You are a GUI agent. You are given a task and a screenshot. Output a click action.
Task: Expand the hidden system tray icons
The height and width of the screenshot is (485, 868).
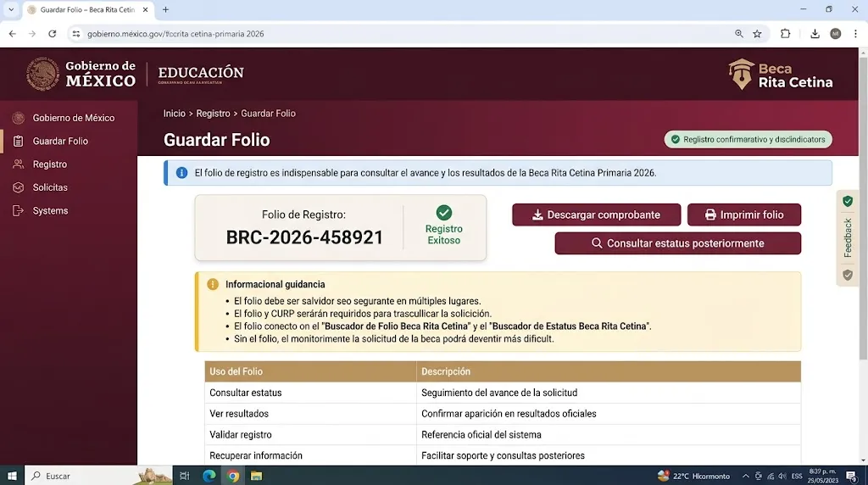[746, 477]
